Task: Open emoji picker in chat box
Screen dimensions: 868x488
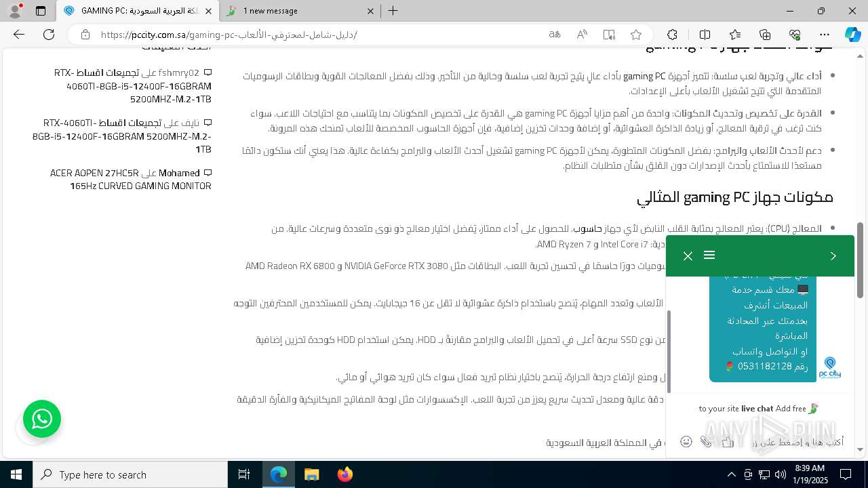Action: (686, 442)
